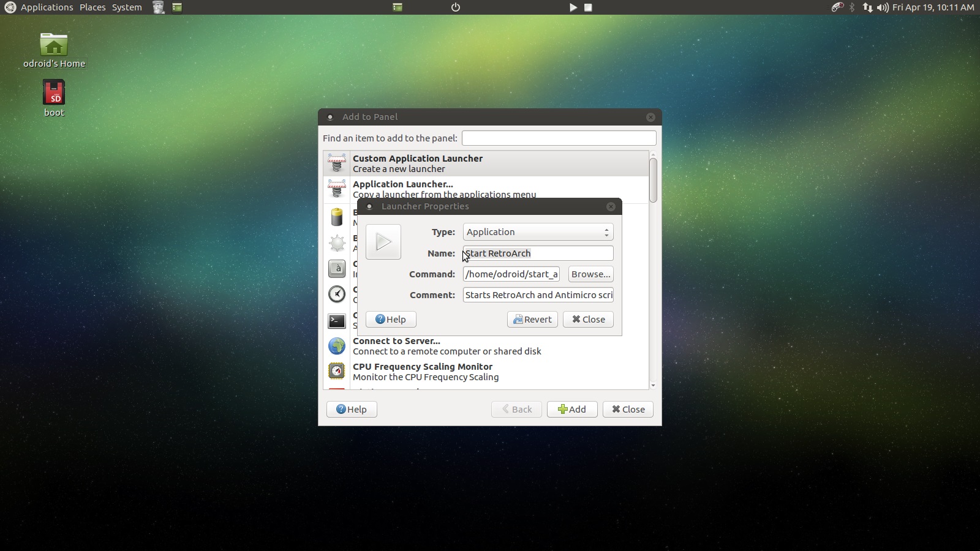This screenshot has height=551, width=980.
Task: Select the Connect to Server globe icon
Action: click(337, 346)
